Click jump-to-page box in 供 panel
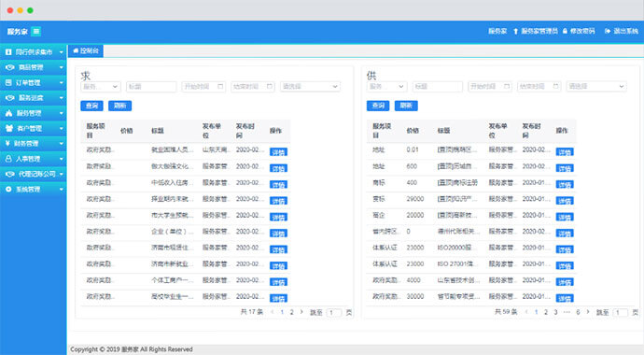 coord(620,313)
